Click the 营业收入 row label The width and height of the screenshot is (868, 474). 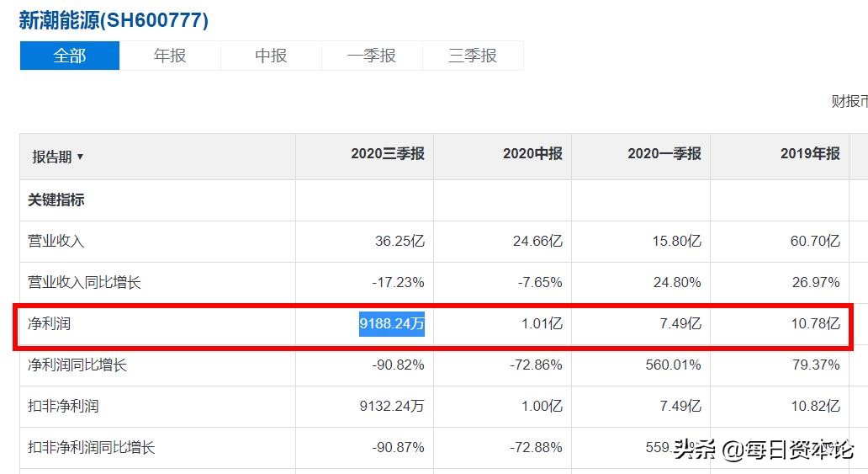coord(56,241)
